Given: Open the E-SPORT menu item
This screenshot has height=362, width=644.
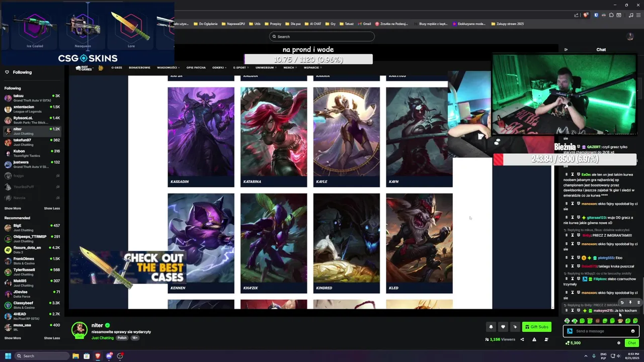Looking at the screenshot, I should coord(240,67).
